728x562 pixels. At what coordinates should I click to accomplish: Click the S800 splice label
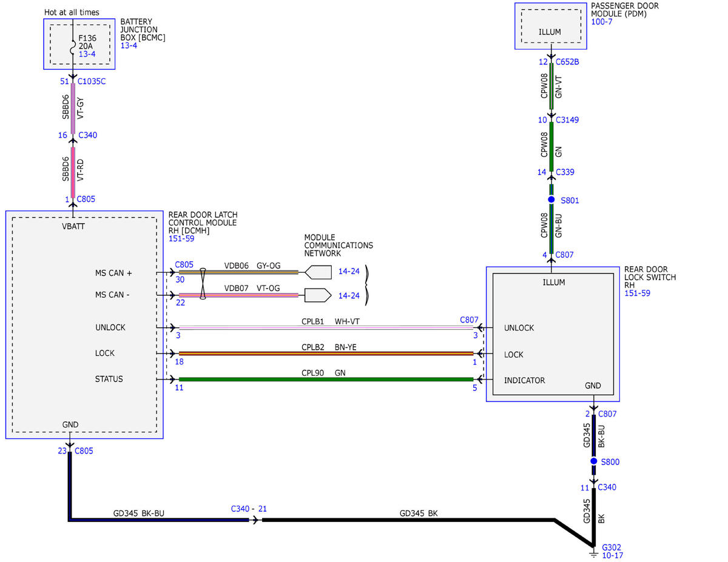click(x=610, y=462)
